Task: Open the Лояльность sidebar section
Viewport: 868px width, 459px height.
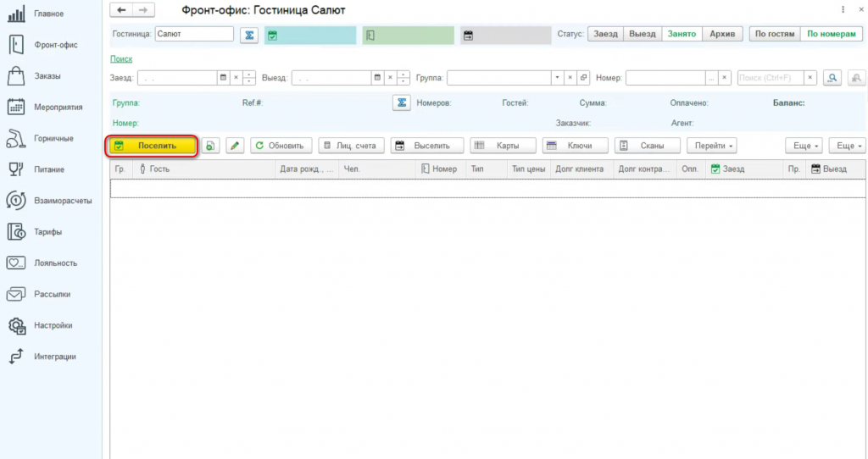Action: [x=42, y=263]
